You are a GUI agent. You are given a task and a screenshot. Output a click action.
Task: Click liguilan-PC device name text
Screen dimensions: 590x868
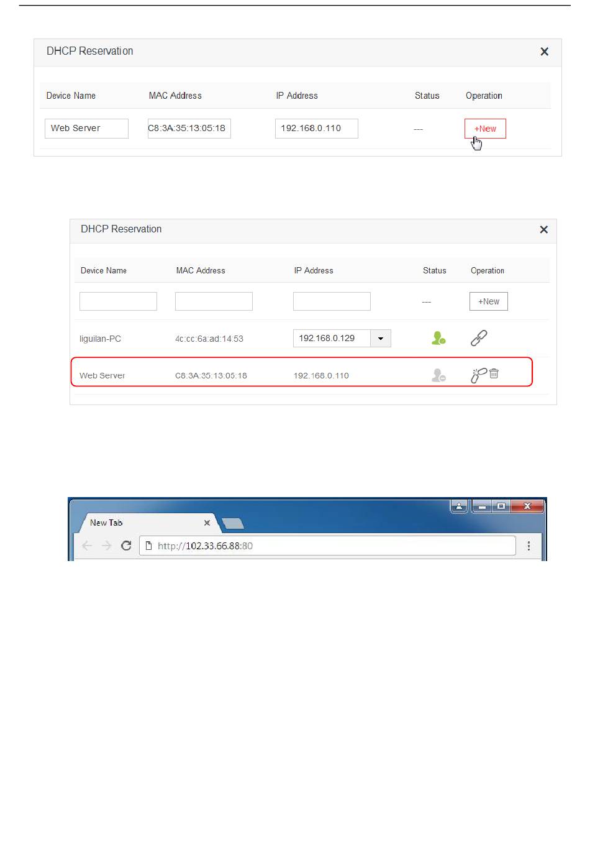point(100,339)
